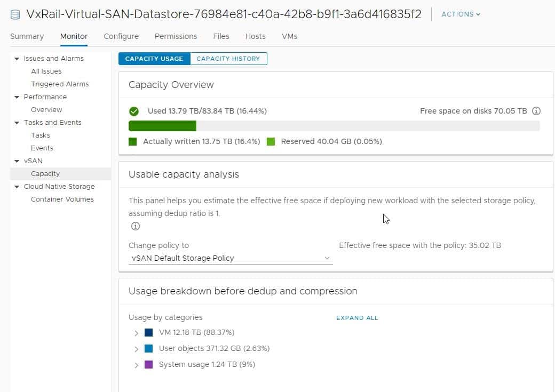Click the green health check icon in Capacity Overview

click(133, 111)
